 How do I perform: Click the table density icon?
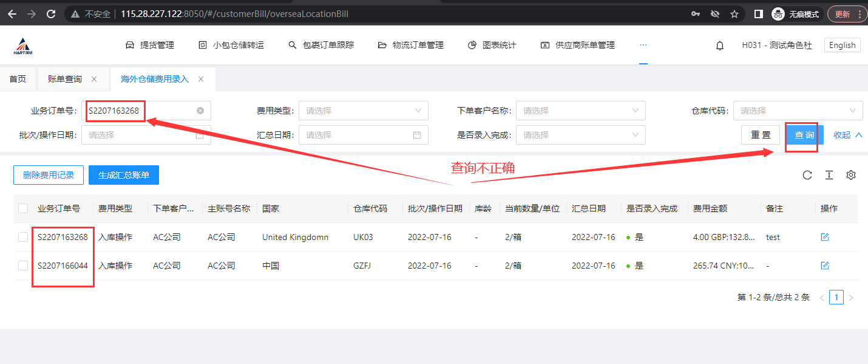pyautogui.click(x=829, y=175)
